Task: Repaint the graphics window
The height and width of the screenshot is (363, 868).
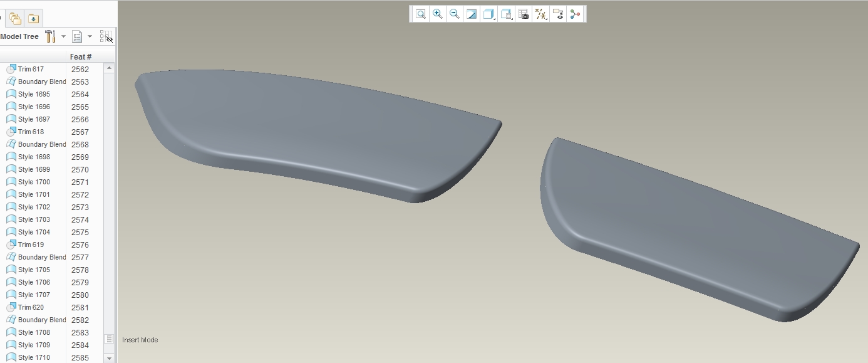Action: coord(472,14)
